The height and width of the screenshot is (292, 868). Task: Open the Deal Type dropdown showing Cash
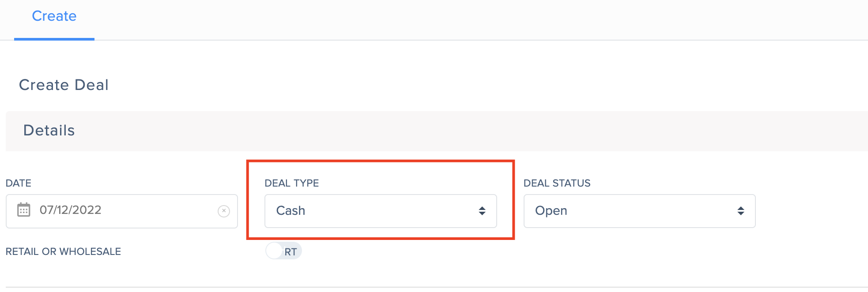pos(381,211)
